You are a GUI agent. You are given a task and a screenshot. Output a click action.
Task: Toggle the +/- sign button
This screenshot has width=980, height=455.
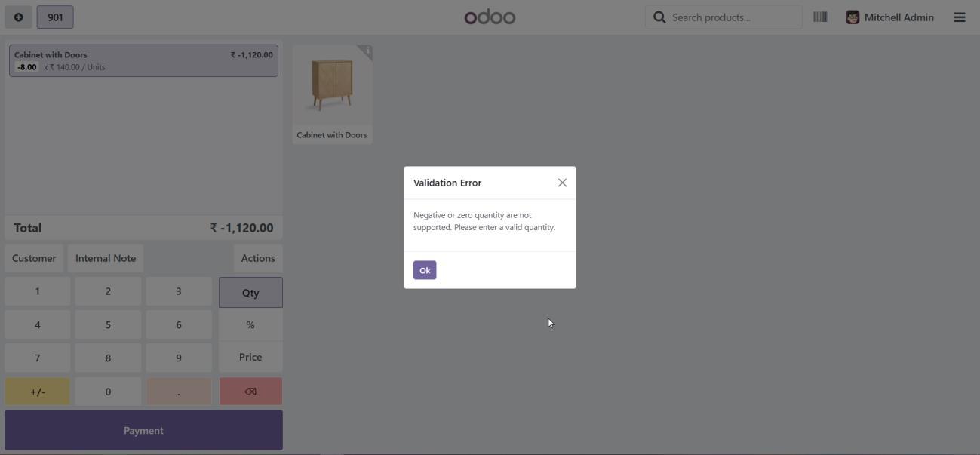37,392
